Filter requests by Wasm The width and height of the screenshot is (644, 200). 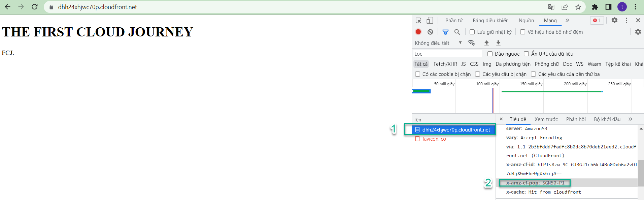tap(594, 64)
